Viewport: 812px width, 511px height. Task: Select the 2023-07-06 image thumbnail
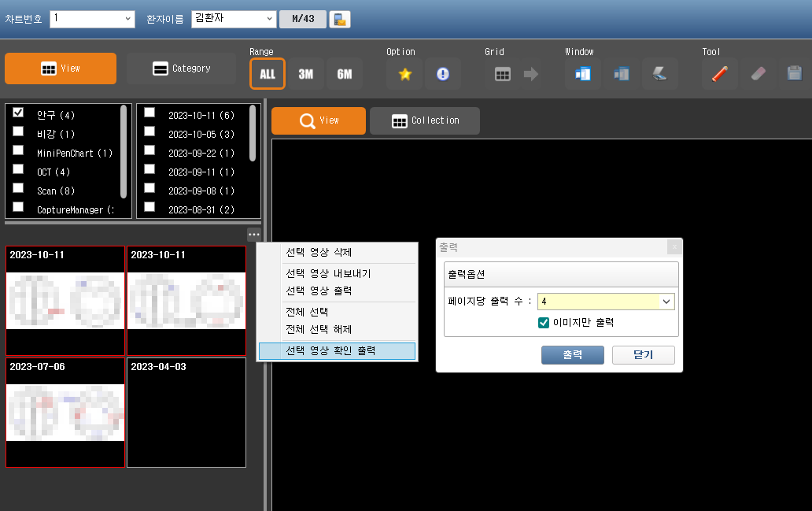65,413
